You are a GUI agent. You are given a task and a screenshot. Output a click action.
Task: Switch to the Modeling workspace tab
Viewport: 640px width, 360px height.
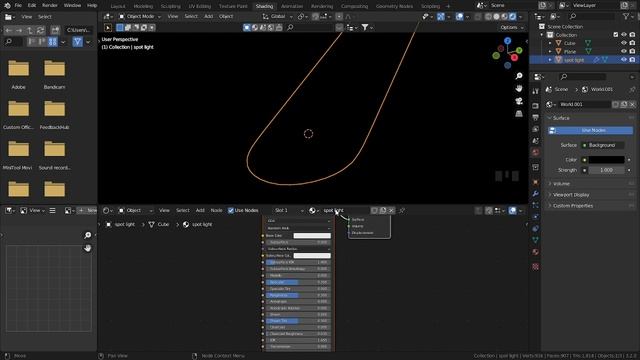click(143, 6)
